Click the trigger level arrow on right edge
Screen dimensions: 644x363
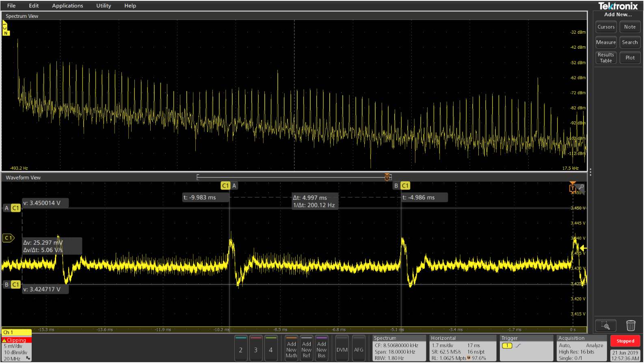tap(583, 248)
